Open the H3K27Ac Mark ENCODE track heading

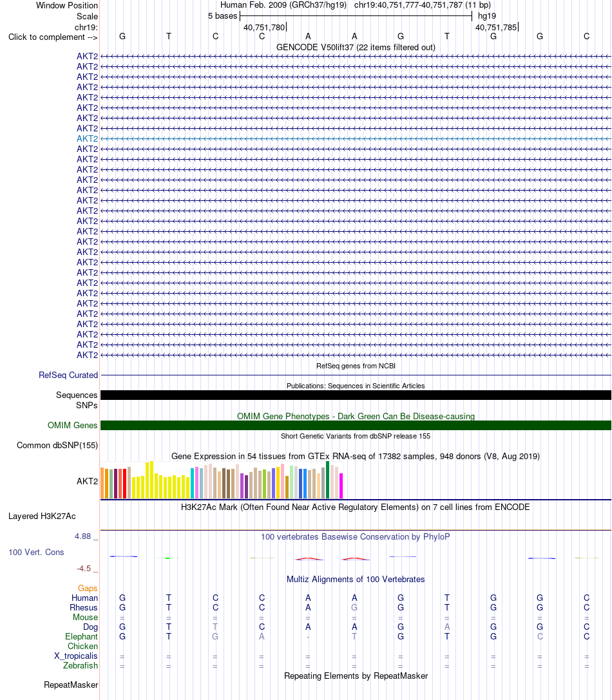356,507
